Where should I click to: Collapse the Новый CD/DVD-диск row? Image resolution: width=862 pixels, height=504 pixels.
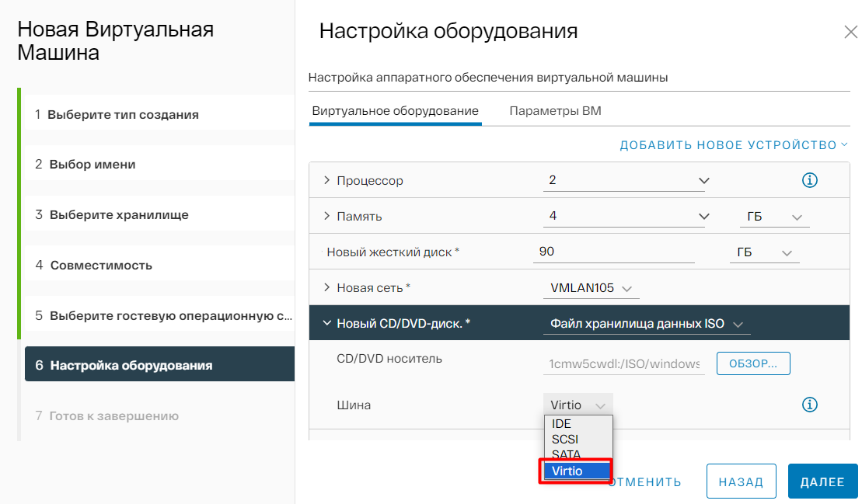click(326, 323)
